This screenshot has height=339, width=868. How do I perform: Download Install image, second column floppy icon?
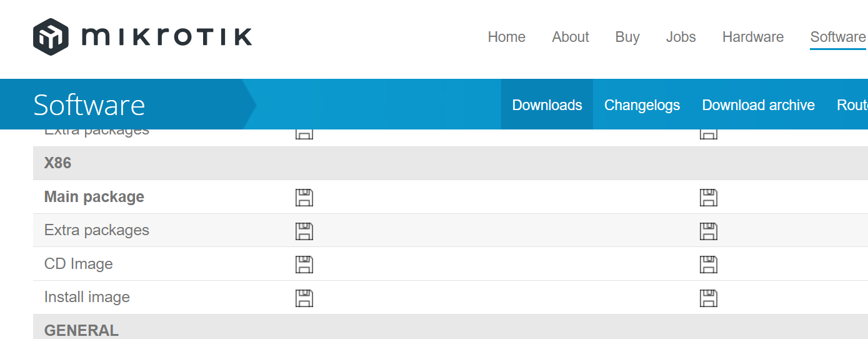[x=709, y=298]
